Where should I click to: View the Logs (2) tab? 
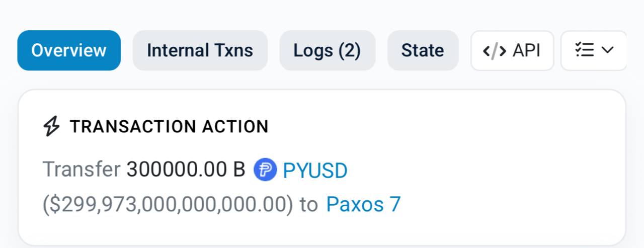[x=327, y=50]
